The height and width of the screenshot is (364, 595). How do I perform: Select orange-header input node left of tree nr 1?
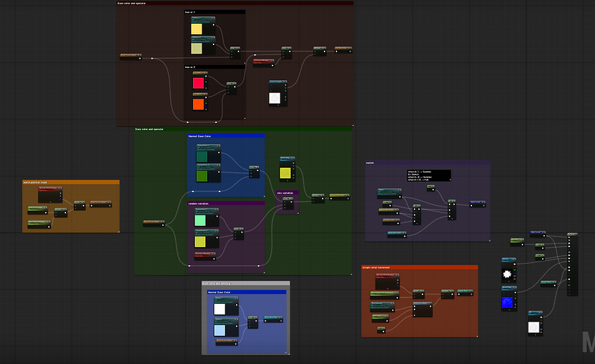[x=130, y=57]
